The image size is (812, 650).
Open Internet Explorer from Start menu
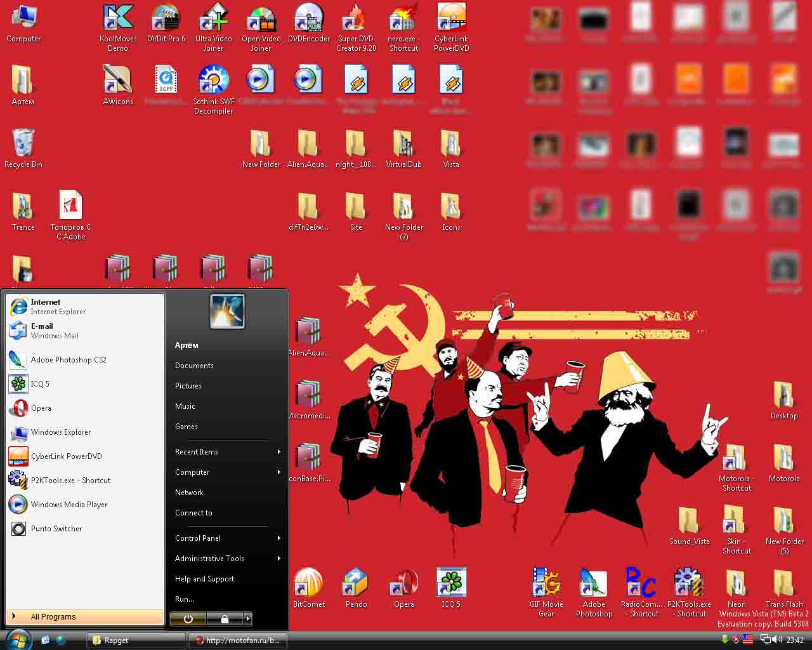tap(85, 307)
